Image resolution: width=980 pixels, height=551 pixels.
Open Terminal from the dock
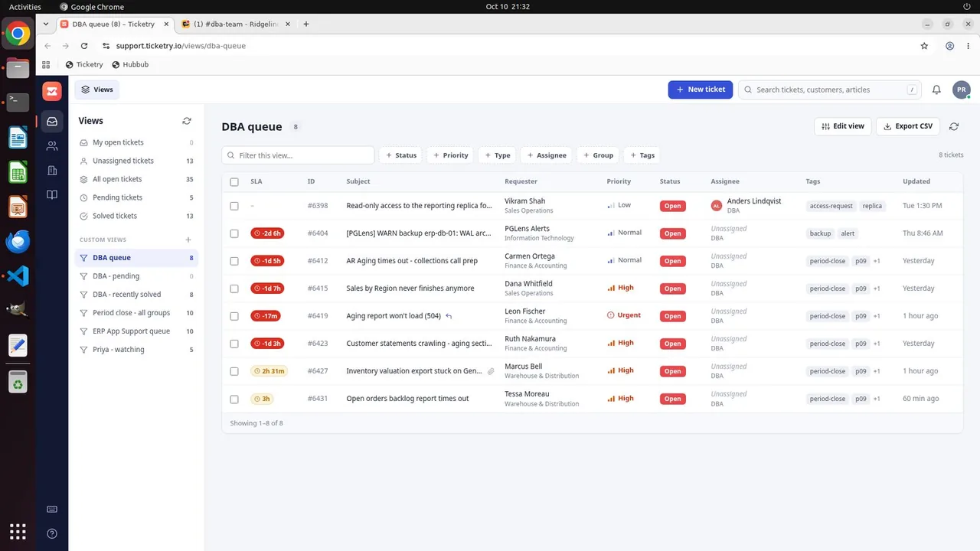[x=18, y=103]
